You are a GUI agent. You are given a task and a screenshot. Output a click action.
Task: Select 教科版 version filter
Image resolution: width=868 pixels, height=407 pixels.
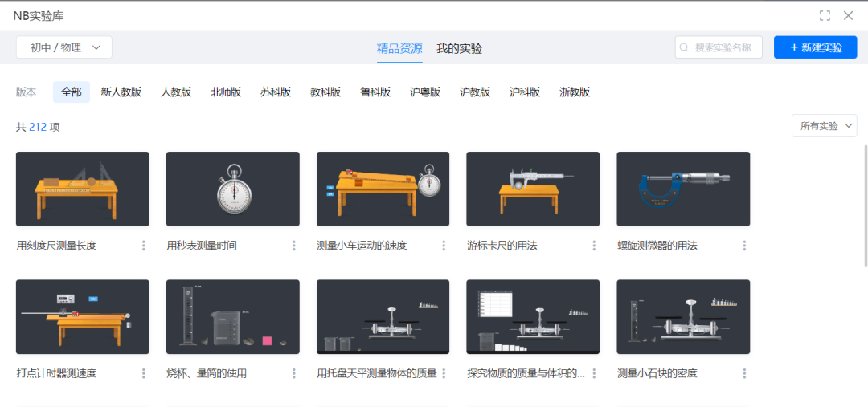point(325,92)
